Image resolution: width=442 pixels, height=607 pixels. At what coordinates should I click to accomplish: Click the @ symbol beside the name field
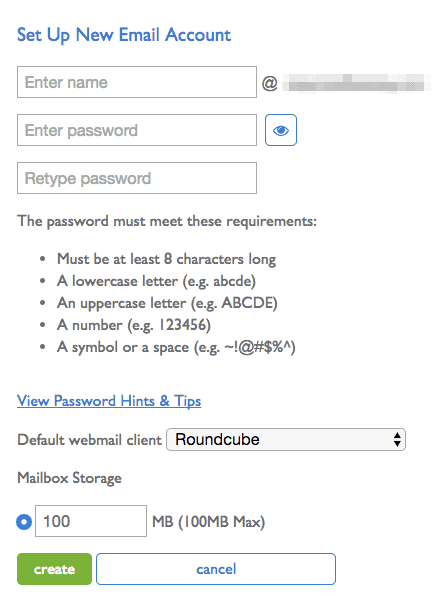coord(269,83)
